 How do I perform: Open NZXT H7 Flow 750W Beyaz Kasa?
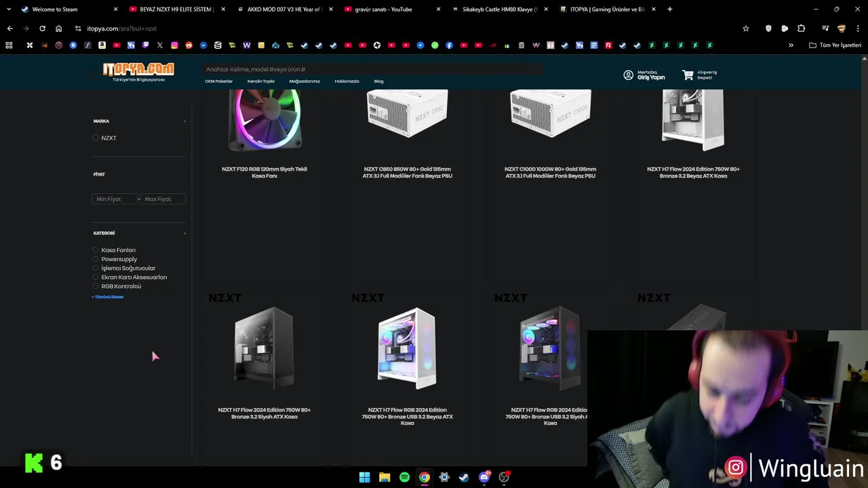point(693,172)
